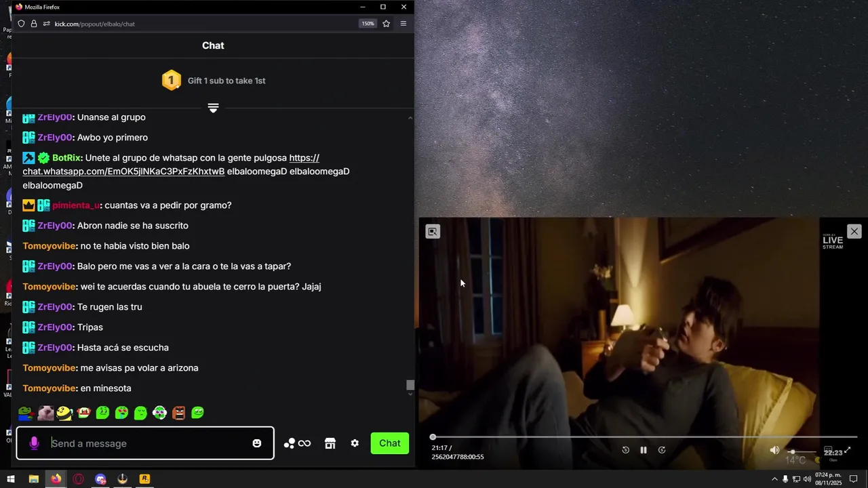Click the chat scrollbar up arrow
Viewport: 868px width, 488px height.
click(x=410, y=118)
